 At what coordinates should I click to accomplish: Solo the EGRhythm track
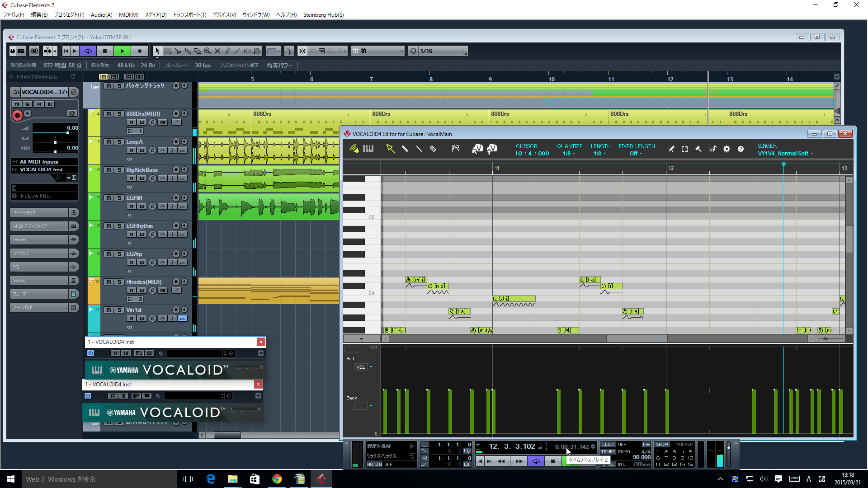[x=119, y=226]
